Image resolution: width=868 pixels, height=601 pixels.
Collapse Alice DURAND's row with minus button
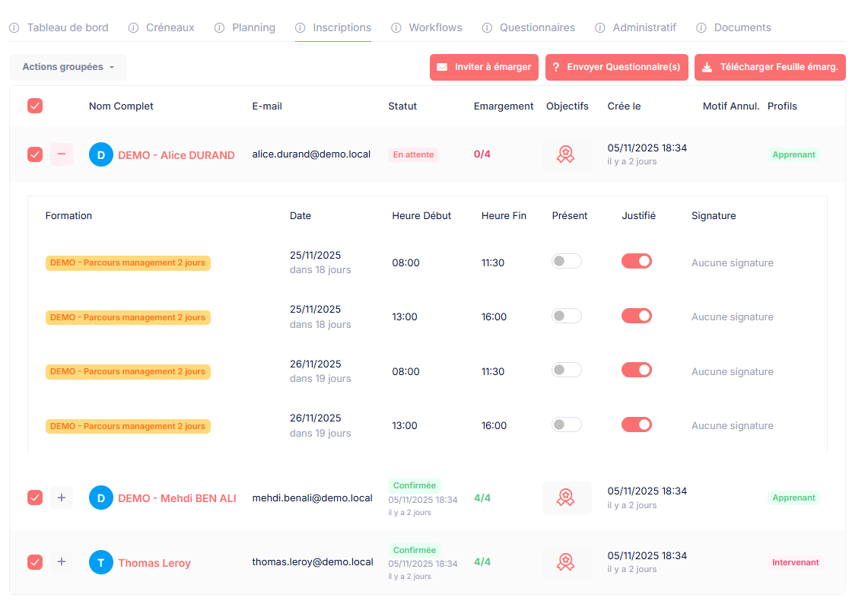click(62, 154)
